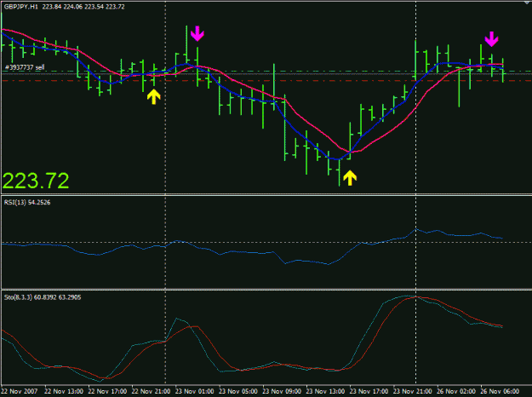Select the magenta sell arrow near 23 Nov 01:00

coord(197,34)
